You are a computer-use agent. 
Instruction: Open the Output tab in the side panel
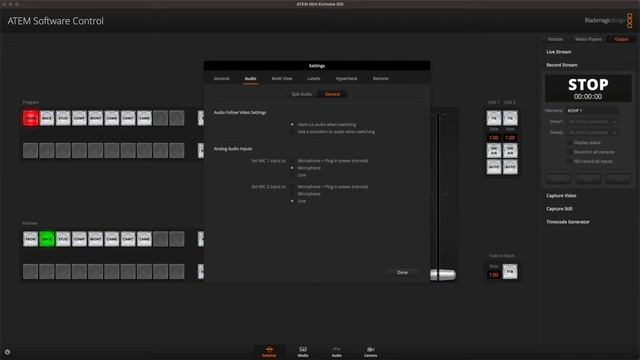pyautogui.click(x=621, y=39)
